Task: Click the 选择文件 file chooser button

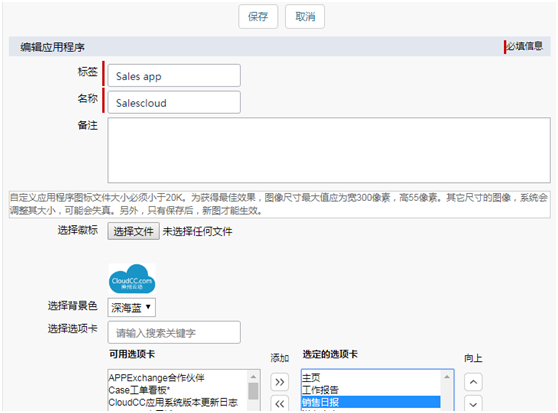Action: (x=133, y=232)
